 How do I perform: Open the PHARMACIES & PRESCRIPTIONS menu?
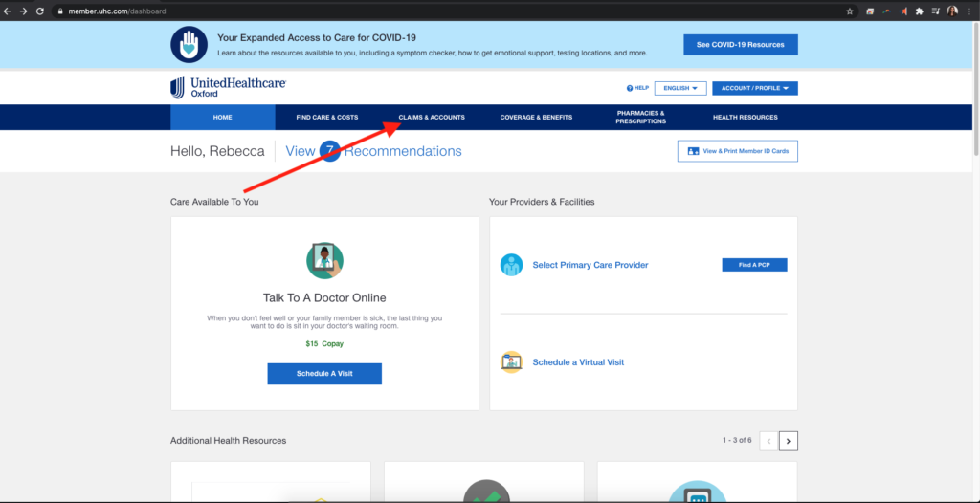(640, 118)
